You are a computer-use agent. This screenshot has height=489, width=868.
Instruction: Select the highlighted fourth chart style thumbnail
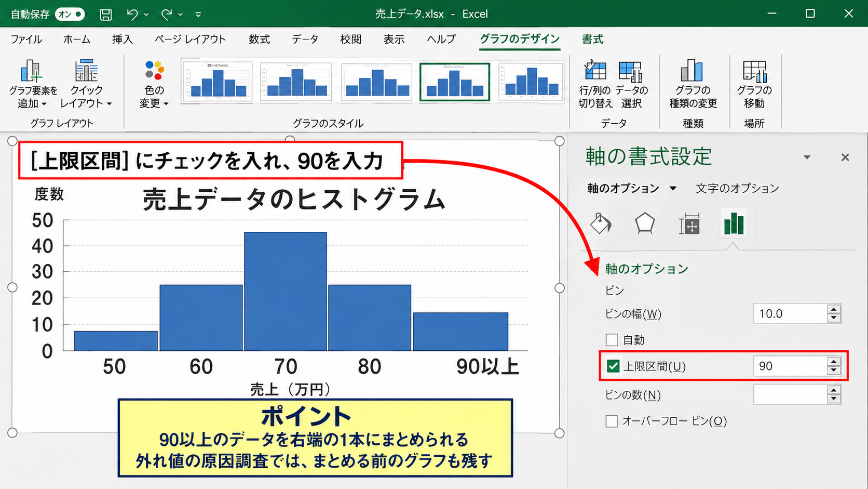tap(455, 82)
